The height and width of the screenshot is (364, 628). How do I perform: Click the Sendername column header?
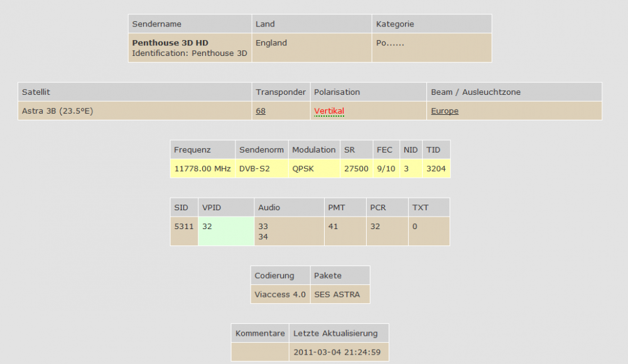(x=157, y=24)
